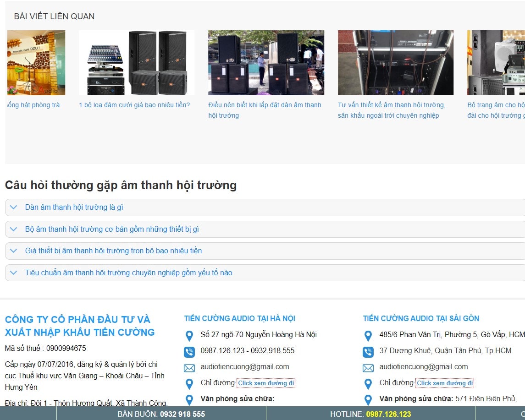
Task: Click pin icon beside Hà Nội 'Chỉ đường'
Action: 189,384
